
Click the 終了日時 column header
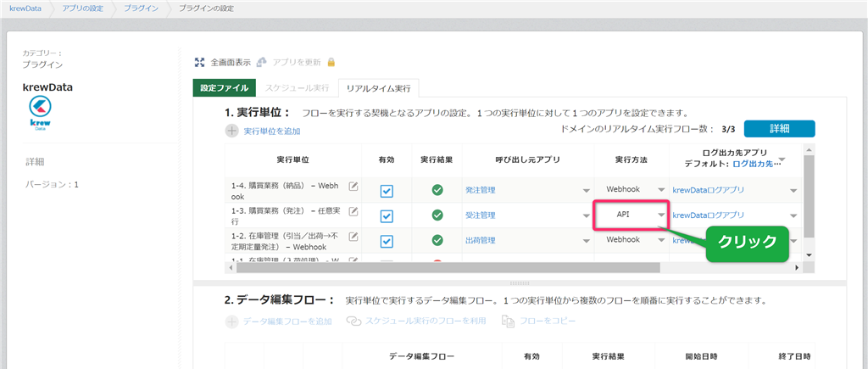794,355
